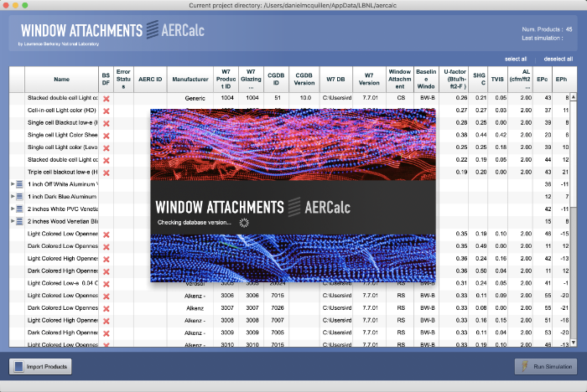Click the CS window attachment cell

click(401, 98)
